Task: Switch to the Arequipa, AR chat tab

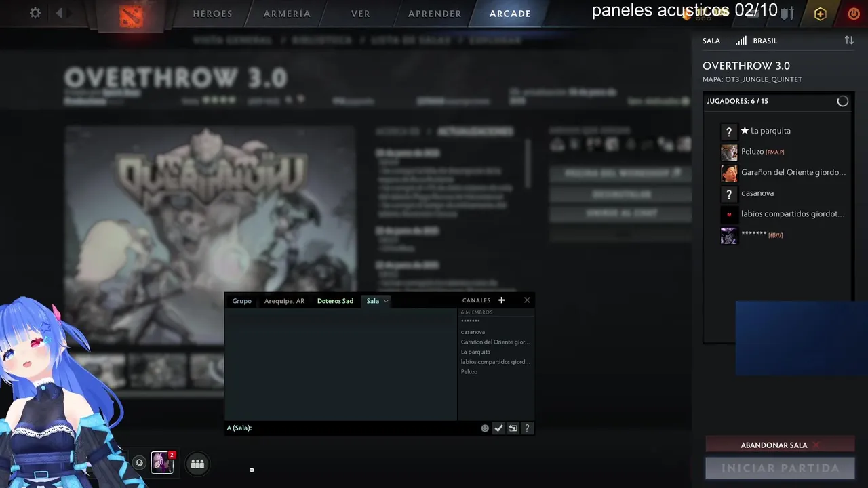Action: click(284, 301)
